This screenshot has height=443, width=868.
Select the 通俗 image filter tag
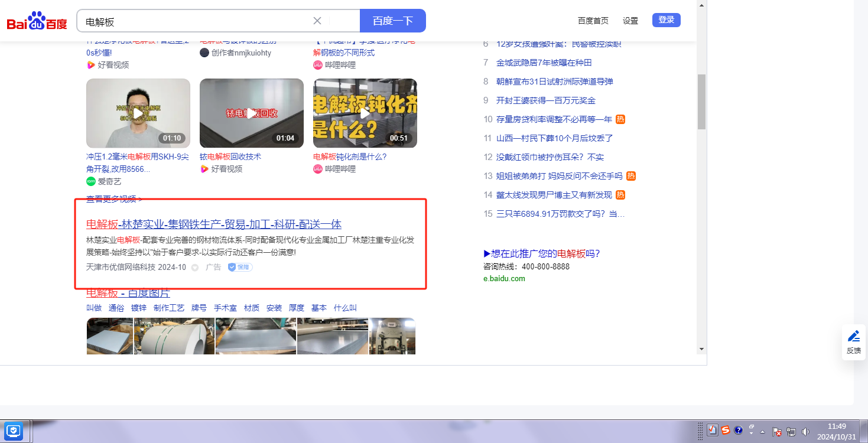click(116, 308)
